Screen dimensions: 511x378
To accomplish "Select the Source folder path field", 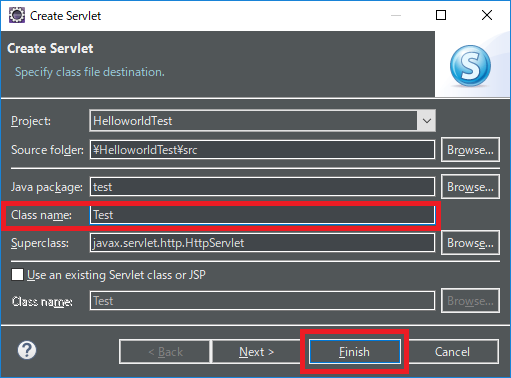I will pos(262,150).
